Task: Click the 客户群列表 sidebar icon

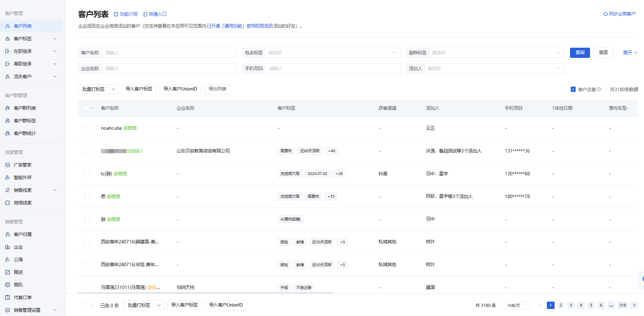Action: point(8,108)
